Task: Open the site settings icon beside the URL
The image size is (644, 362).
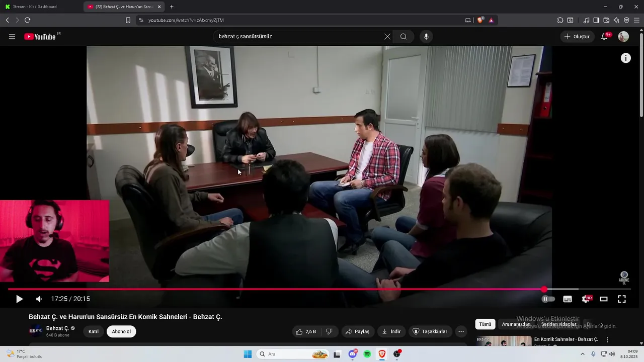Action: (x=140, y=20)
